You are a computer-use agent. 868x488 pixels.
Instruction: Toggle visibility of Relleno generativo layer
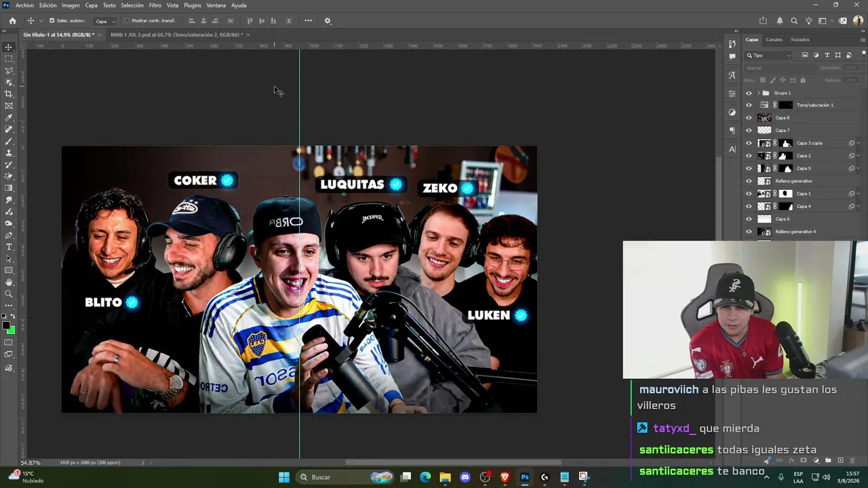[749, 181]
